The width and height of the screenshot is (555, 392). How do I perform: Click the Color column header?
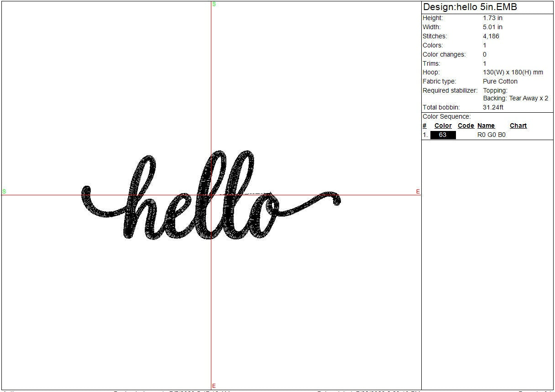443,126
